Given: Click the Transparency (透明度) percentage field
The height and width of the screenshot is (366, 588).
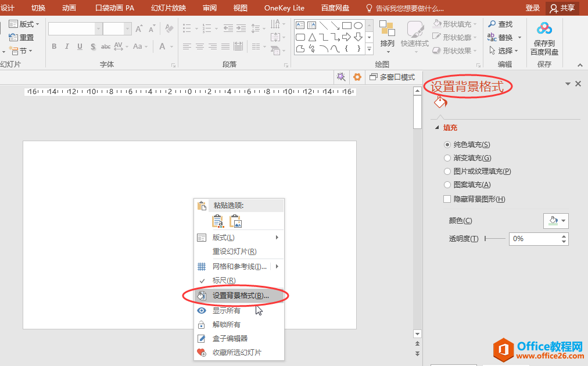Looking at the screenshot, I should 535,239.
